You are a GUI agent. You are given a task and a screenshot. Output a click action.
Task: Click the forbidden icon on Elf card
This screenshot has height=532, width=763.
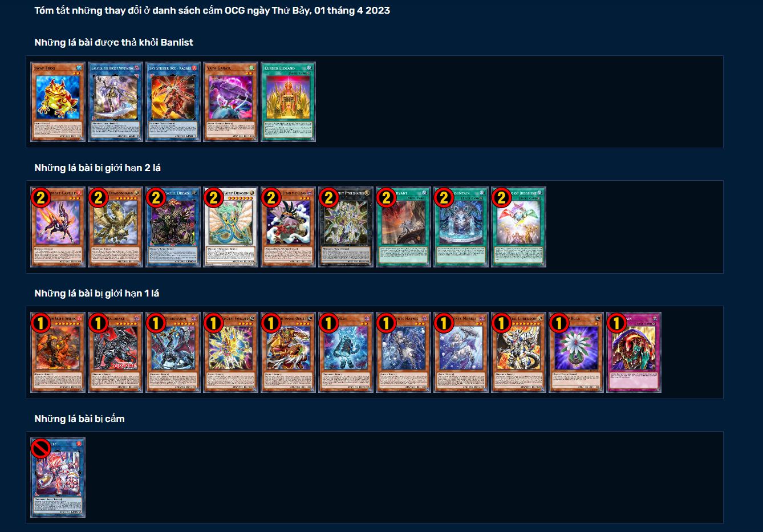pyautogui.click(x=41, y=448)
